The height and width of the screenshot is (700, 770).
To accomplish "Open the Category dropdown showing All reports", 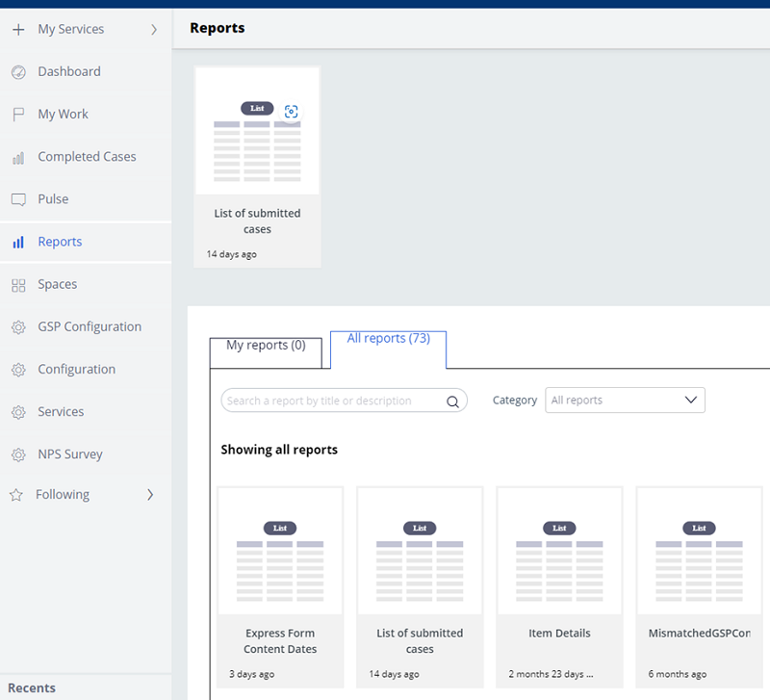I will coord(625,400).
